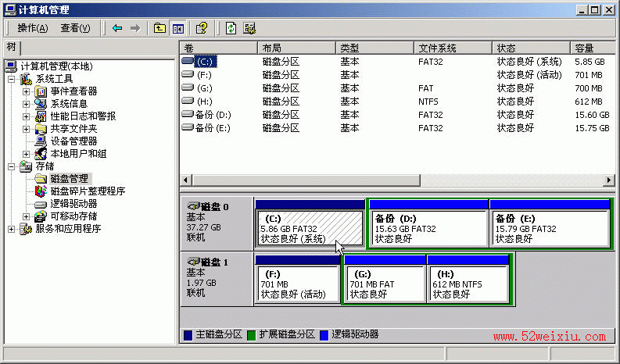Expand the 共享文件夹 node

point(26,129)
